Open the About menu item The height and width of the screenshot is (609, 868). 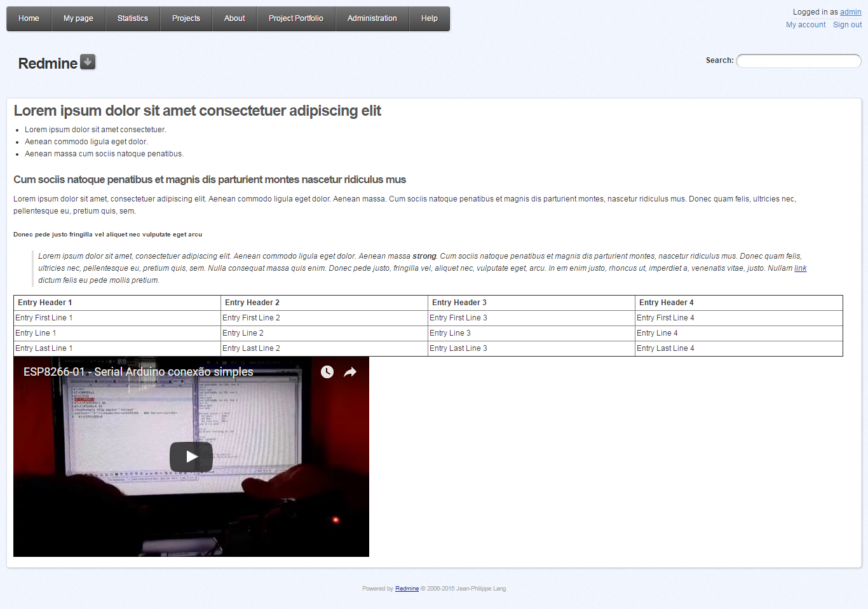pyautogui.click(x=234, y=18)
